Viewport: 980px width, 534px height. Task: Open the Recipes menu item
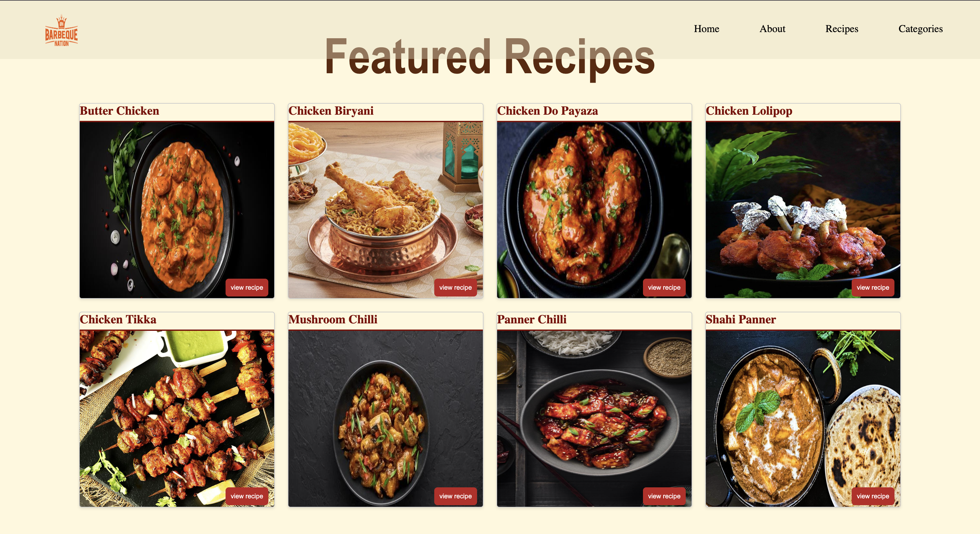pos(842,29)
